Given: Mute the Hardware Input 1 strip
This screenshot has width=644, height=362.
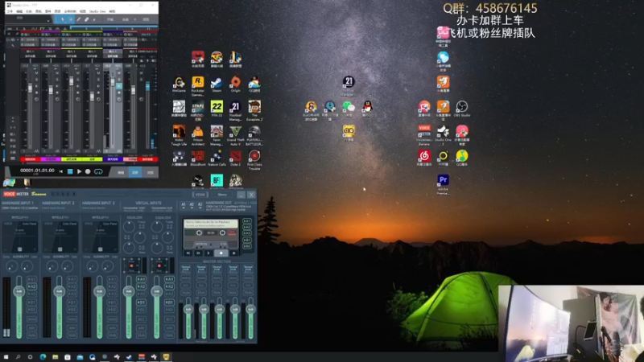Looking at the screenshot, I should [31, 335].
